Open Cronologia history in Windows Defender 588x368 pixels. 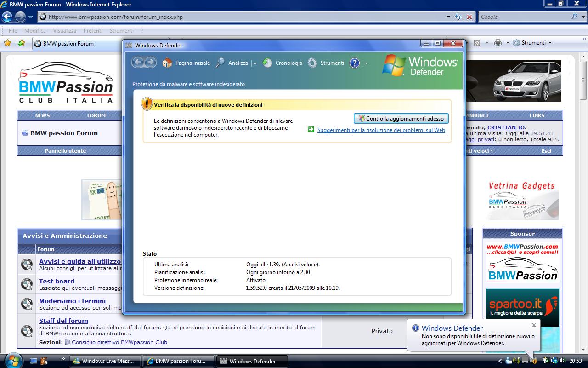pos(267,63)
